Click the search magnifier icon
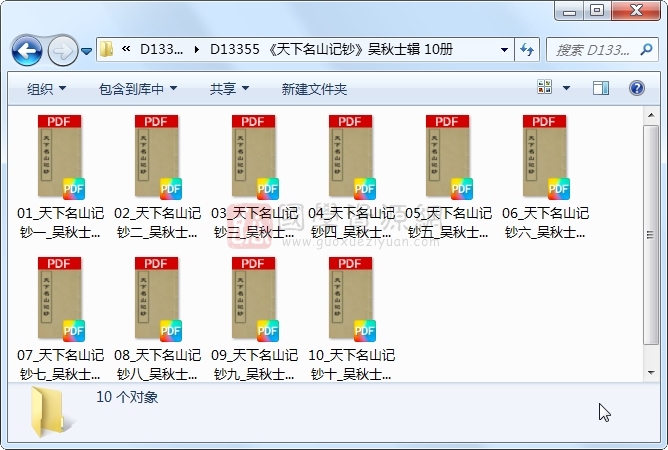The image size is (668, 450). click(x=646, y=50)
